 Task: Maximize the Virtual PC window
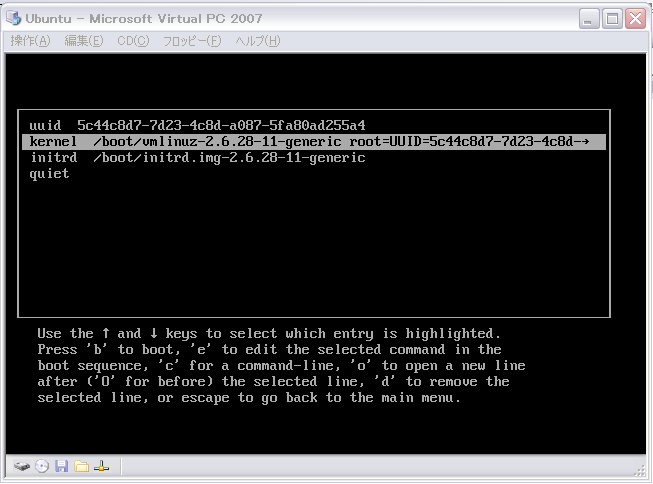(612, 19)
